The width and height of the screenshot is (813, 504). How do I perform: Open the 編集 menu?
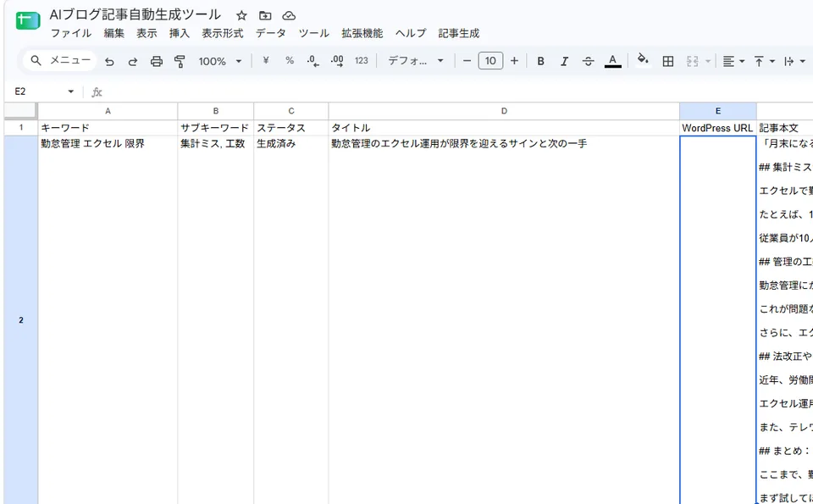coord(113,33)
